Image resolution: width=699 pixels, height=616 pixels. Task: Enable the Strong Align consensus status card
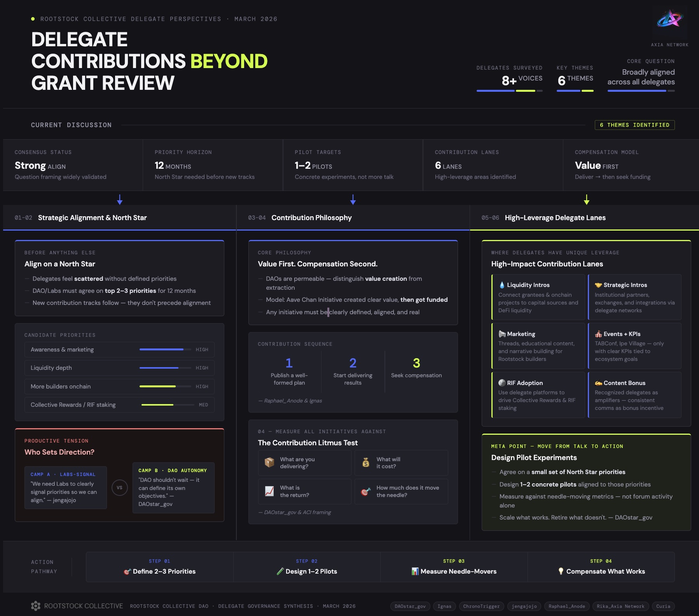[72, 165]
